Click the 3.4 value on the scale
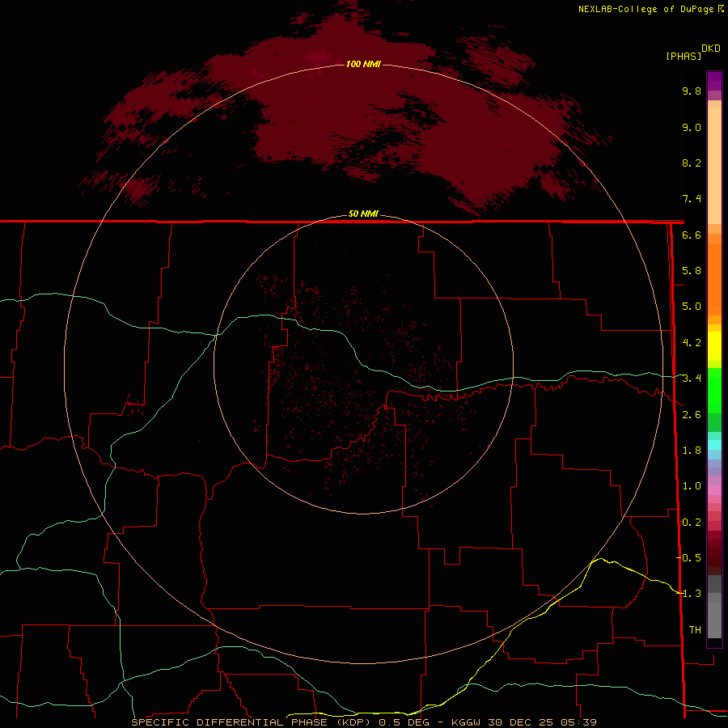This screenshot has height=728, width=728. (x=692, y=379)
